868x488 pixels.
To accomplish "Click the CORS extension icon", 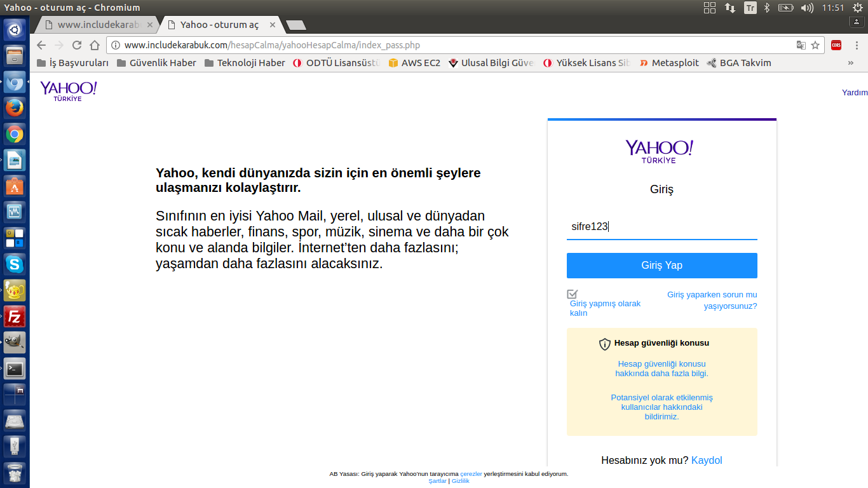I will coord(836,45).
